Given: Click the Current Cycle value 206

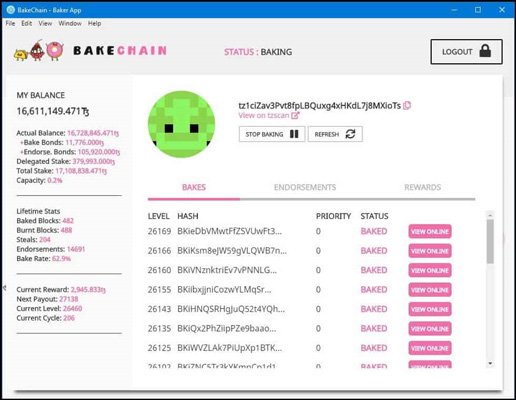Looking at the screenshot, I should [x=69, y=318].
